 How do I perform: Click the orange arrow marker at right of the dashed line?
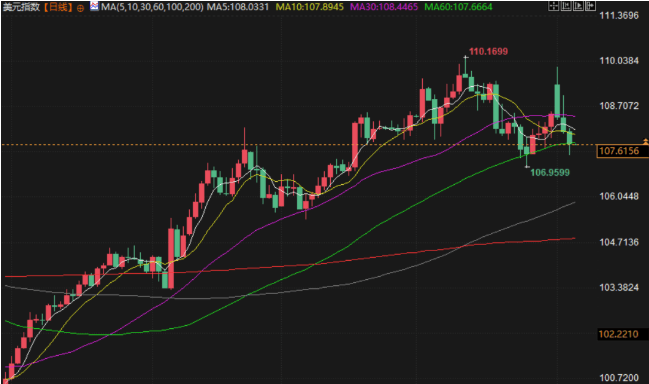click(x=645, y=142)
